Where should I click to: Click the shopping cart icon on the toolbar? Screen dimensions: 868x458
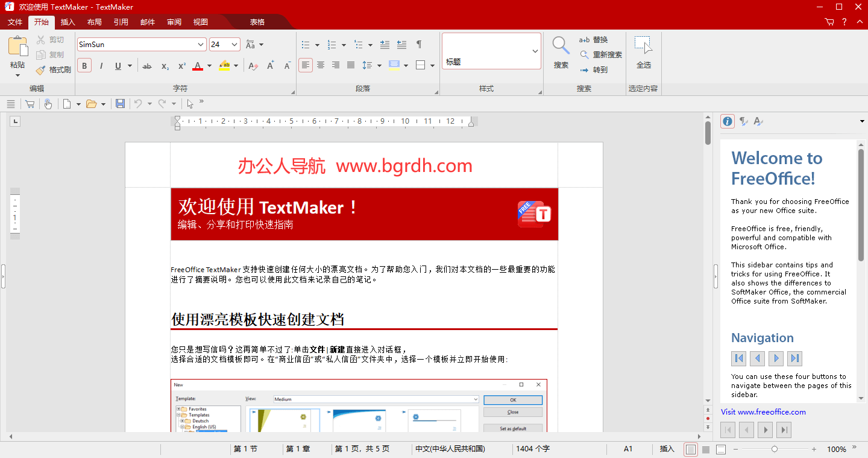[x=29, y=103]
